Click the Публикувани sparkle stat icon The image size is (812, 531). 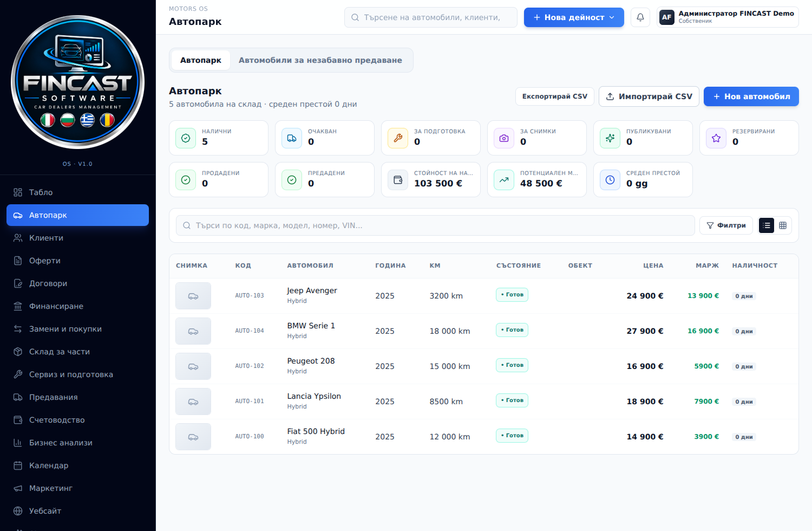click(610, 138)
